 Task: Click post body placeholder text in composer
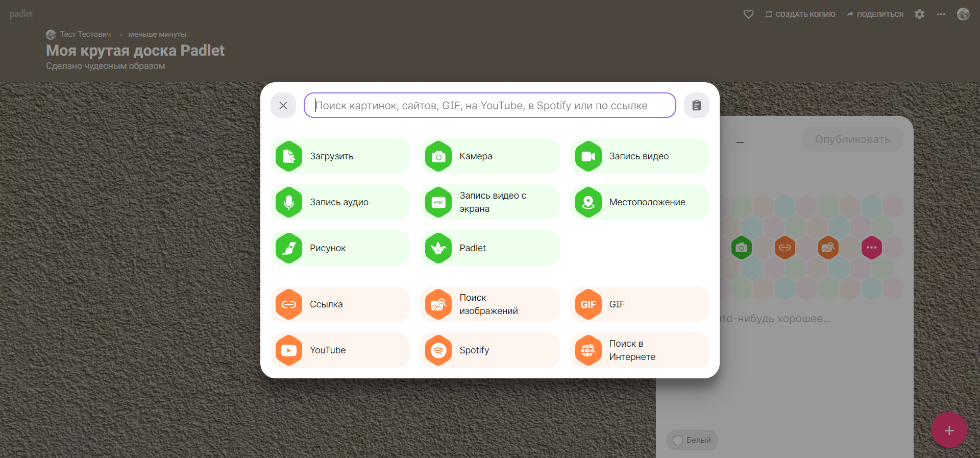(x=776, y=319)
